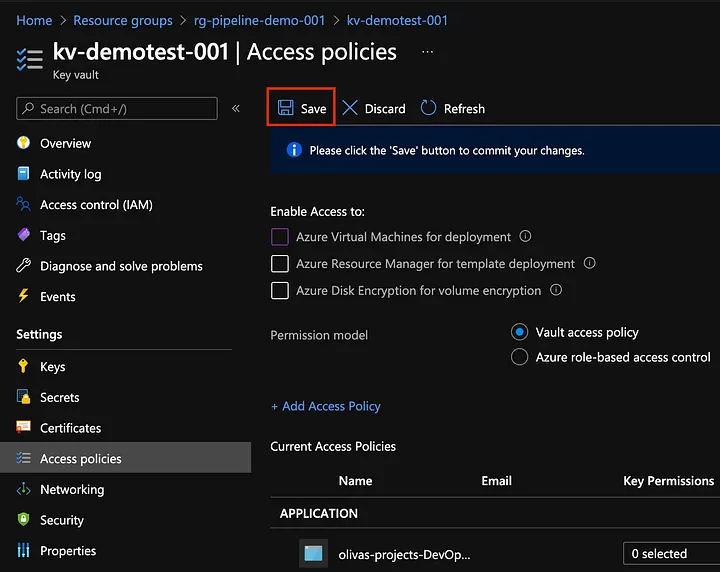Click the Diagnose wrench icon
720x572 pixels.
[23, 265]
